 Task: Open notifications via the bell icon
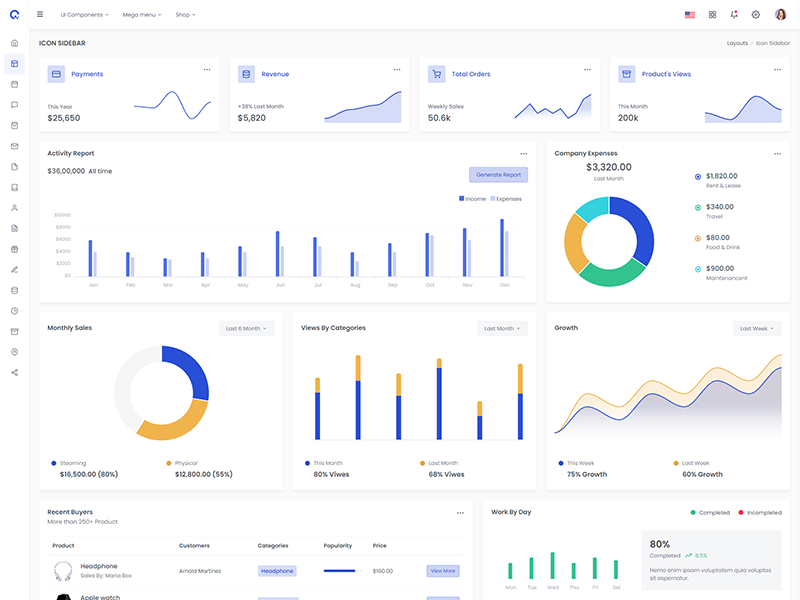pos(734,15)
